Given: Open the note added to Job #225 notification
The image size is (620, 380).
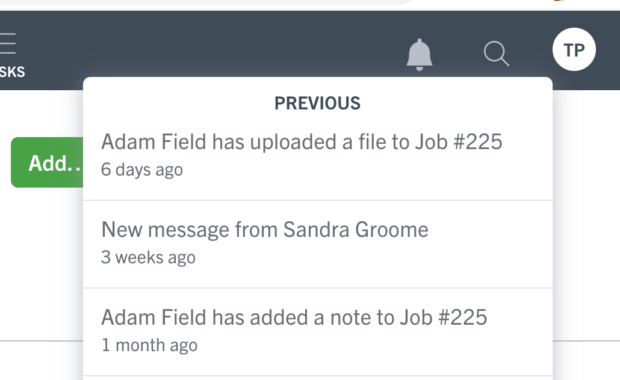Looking at the screenshot, I should point(318,332).
